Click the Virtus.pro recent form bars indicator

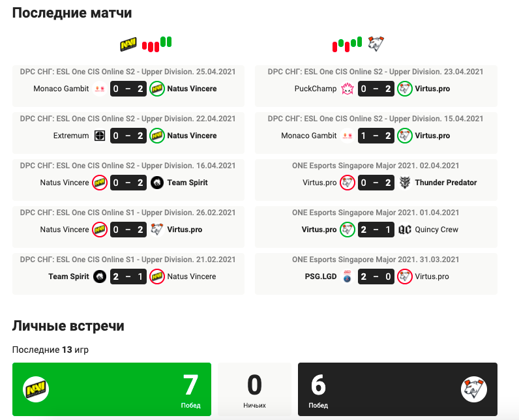click(x=348, y=44)
